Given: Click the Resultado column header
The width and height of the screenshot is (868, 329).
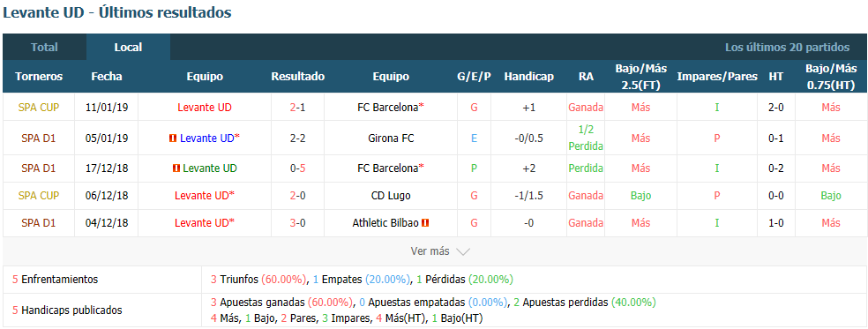Looking at the screenshot, I should (x=298, y=77).
